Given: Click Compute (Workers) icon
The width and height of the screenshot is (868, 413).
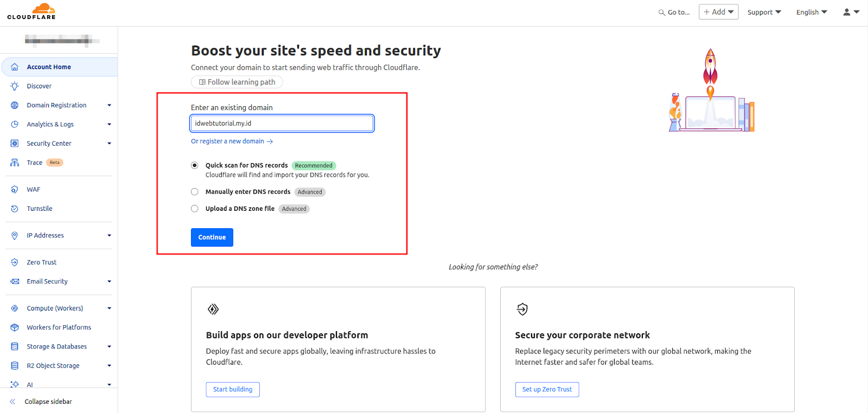Looking at the screenshot, I should [15, 308].
